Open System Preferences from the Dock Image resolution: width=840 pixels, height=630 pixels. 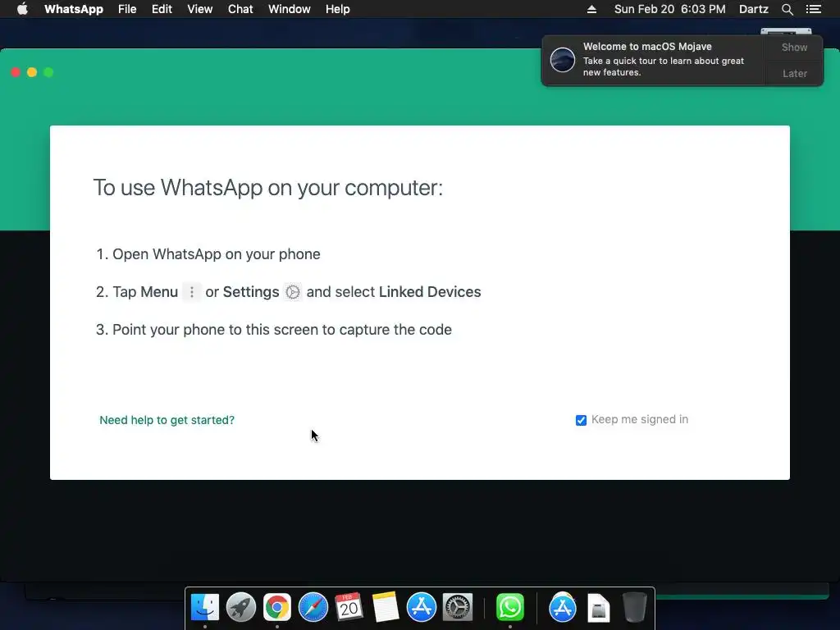point(458,608)
